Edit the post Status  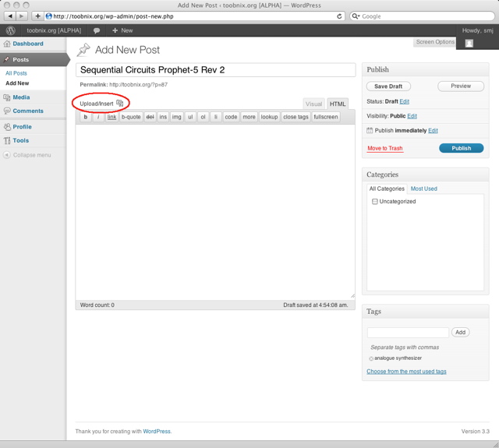pyautogui.click(x=404, y=101)
